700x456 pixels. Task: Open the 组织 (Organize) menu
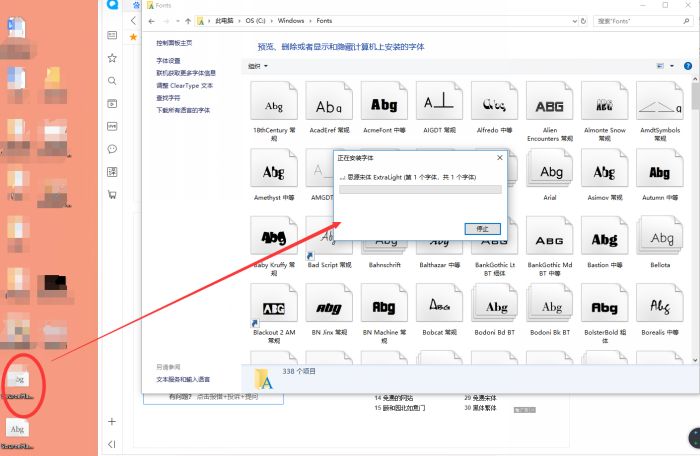click(x=258, y=66)
